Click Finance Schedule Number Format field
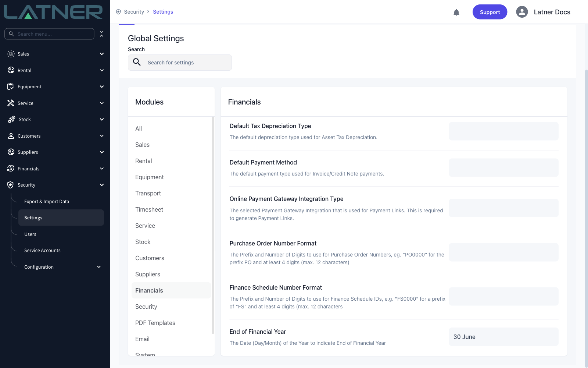588x368 pixels. point(503,297)
